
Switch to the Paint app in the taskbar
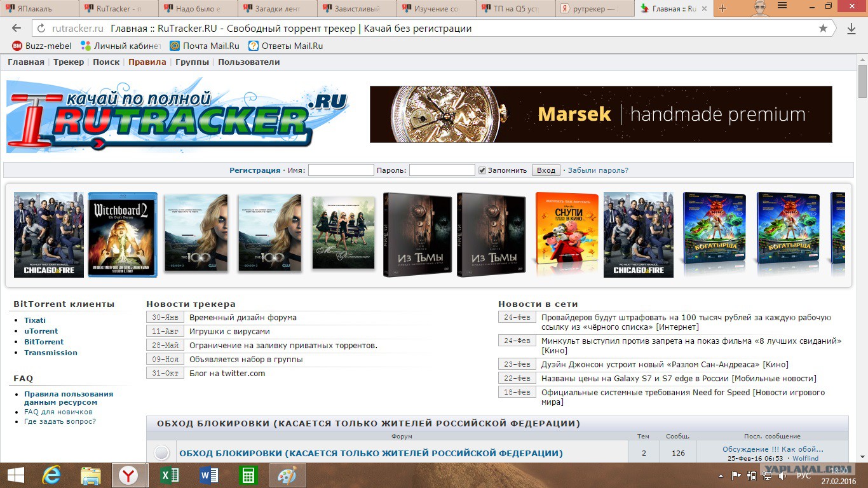tap(287, 475)
